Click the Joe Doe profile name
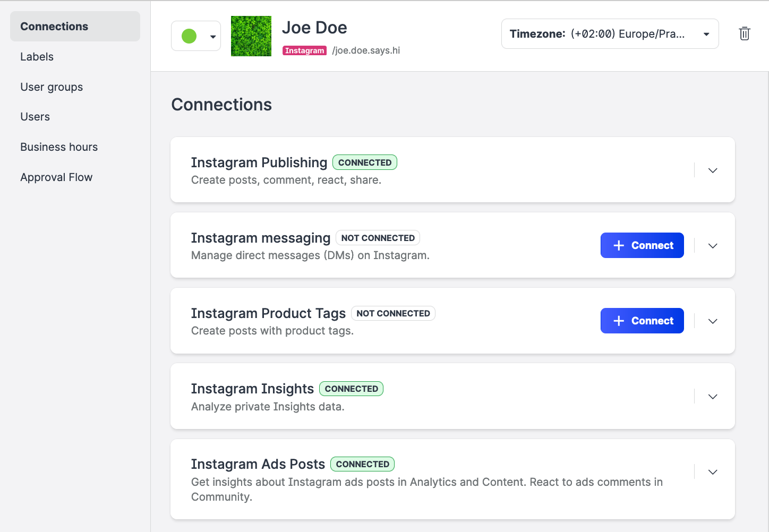This screenshot has height=532, width=769. (314, 28)
